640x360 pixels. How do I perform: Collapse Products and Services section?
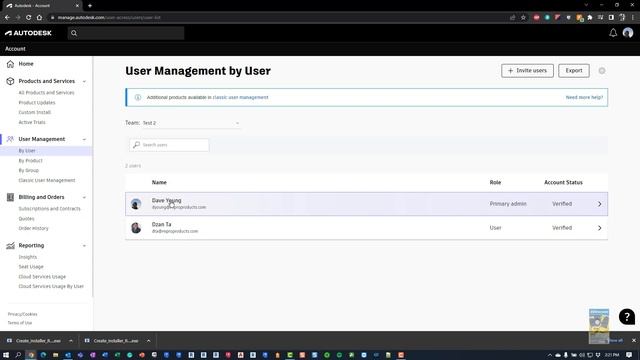point(84,82)
